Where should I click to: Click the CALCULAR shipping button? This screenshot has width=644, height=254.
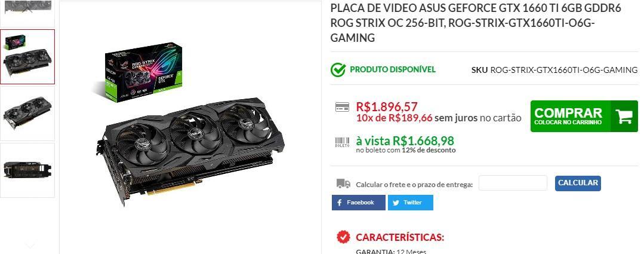(578, 183)
